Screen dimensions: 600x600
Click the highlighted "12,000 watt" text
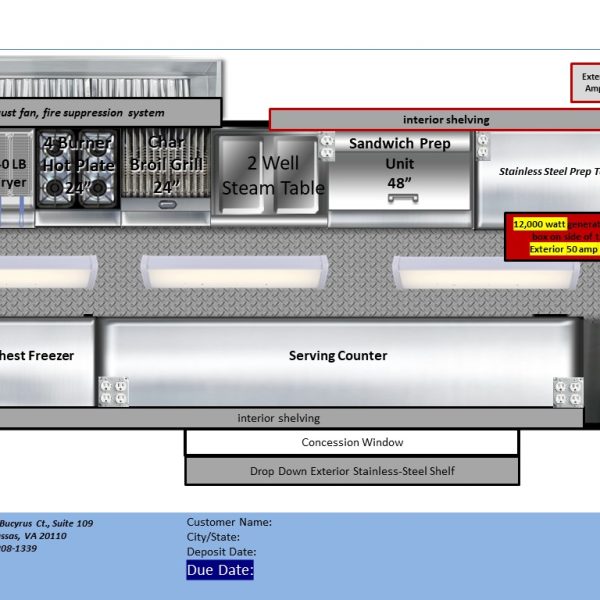pyautogui.click(x=540, y=224)
